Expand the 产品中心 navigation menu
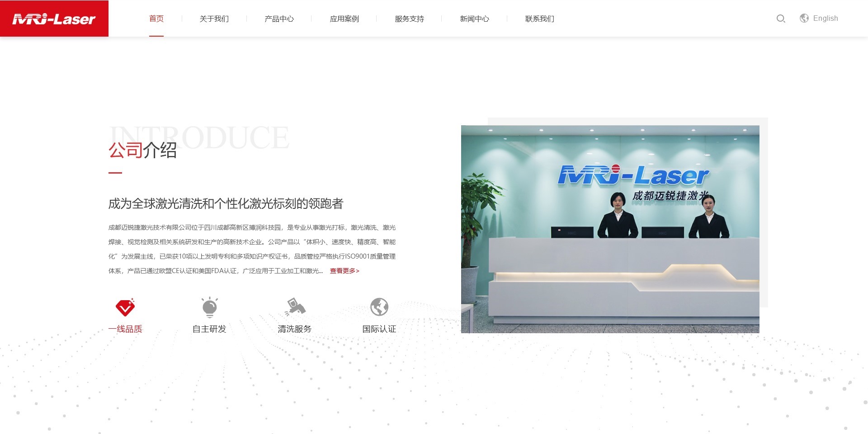Viewport: 868px width, 434px height. pyautogui.click(x=279, y=19)
